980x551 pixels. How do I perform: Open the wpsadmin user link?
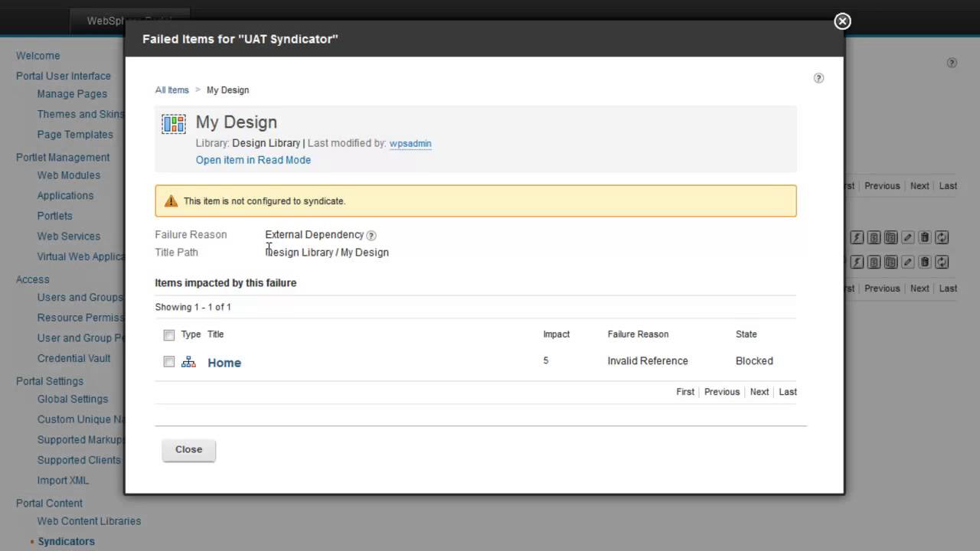410,143
